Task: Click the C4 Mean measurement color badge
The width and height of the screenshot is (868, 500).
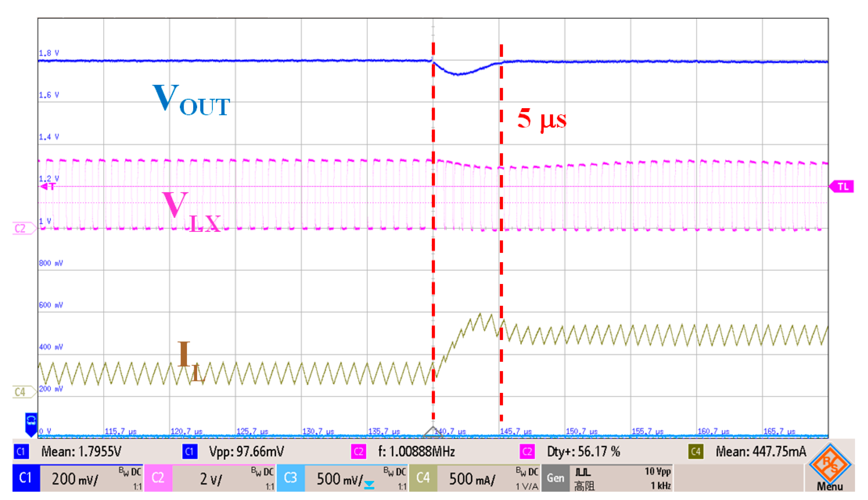Action: (x=696, y=452)
